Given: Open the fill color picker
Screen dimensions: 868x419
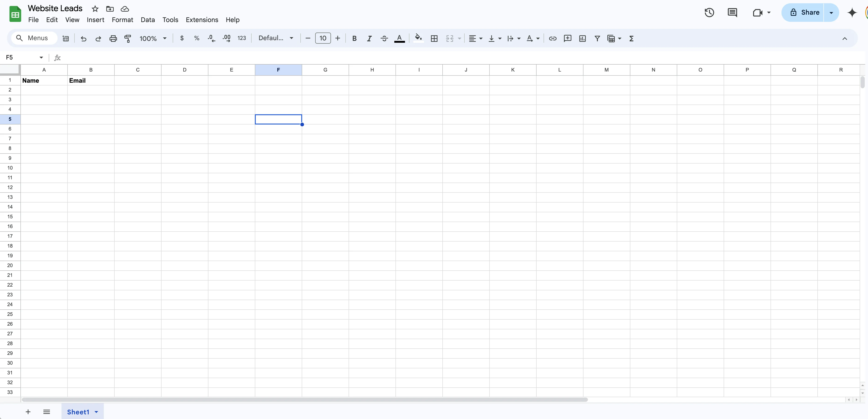Looking at the screenshot, I should tap(418, 38).
